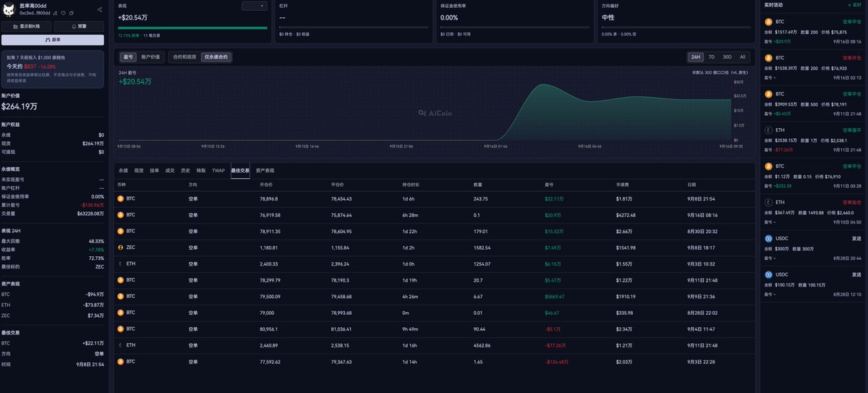Click the 日期 column header

692,185
